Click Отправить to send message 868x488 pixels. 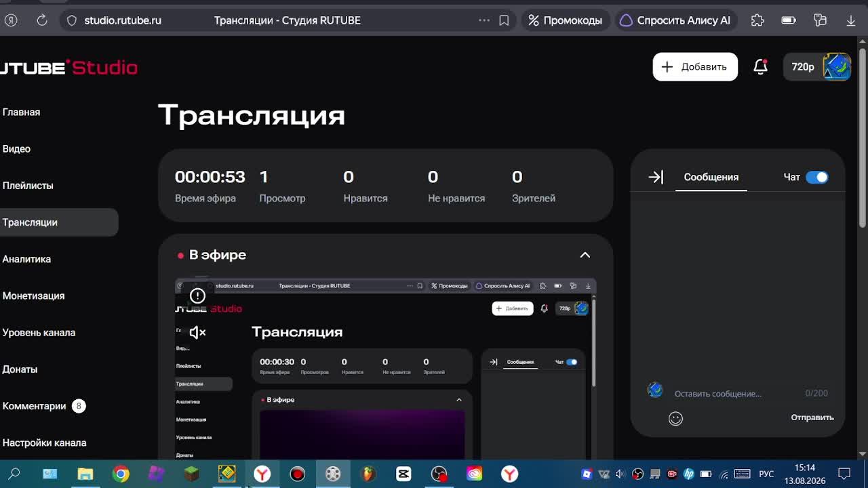coord(812,418)
